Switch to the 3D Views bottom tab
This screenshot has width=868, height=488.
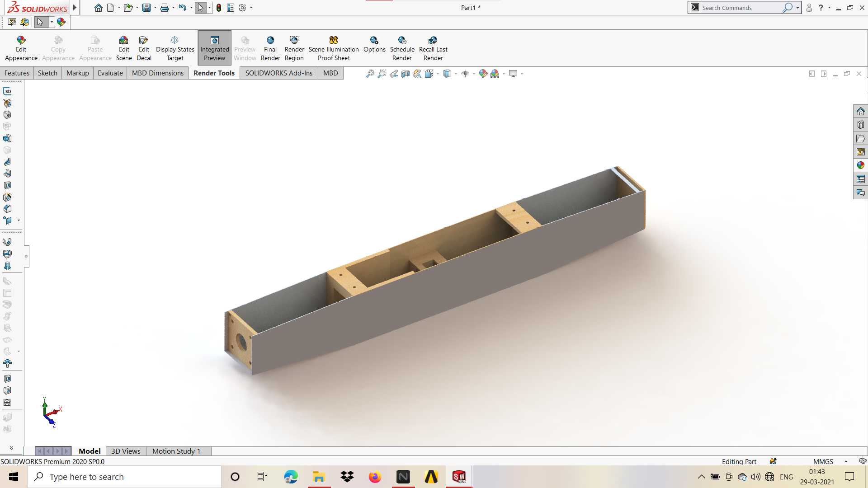[126, 451]
